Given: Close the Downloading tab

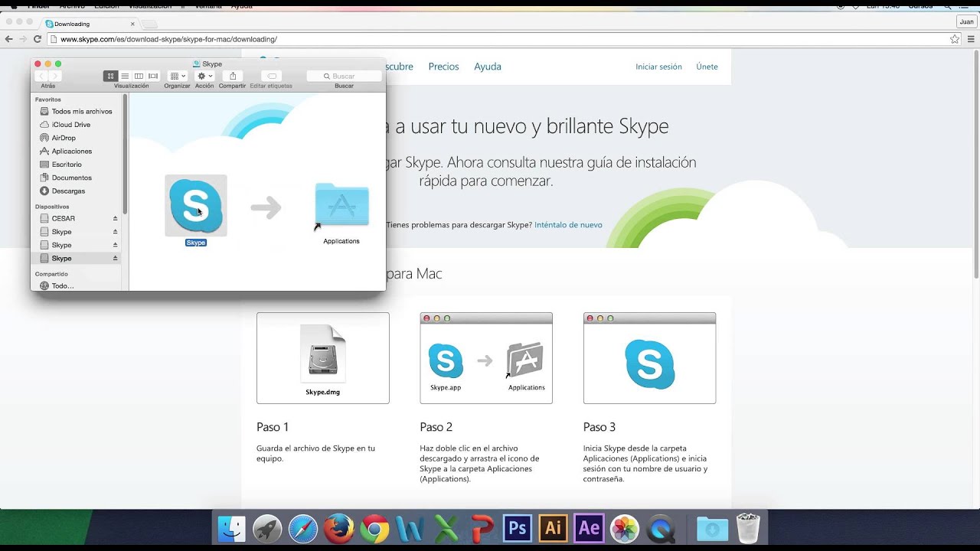Looking at the screenshot, I should tap(132, 24).
